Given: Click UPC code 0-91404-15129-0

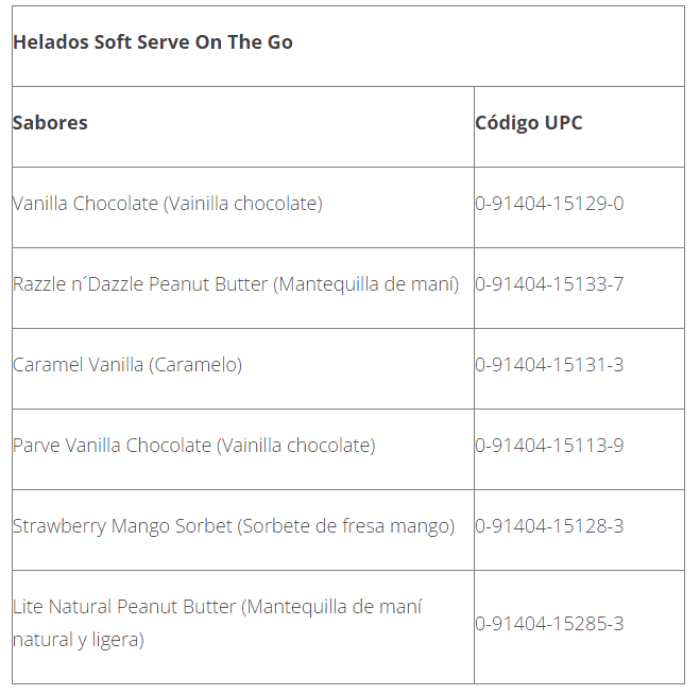Looking at the screenshot, I should coord(549,204).
